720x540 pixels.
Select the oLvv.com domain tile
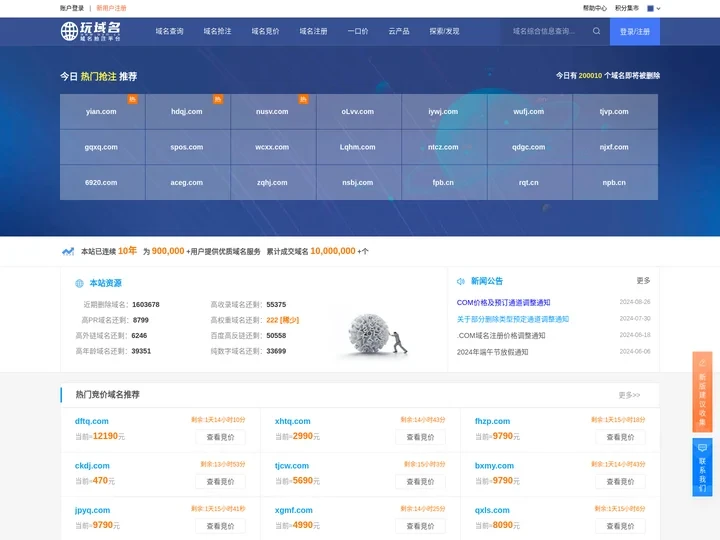(x=358, y=112)
